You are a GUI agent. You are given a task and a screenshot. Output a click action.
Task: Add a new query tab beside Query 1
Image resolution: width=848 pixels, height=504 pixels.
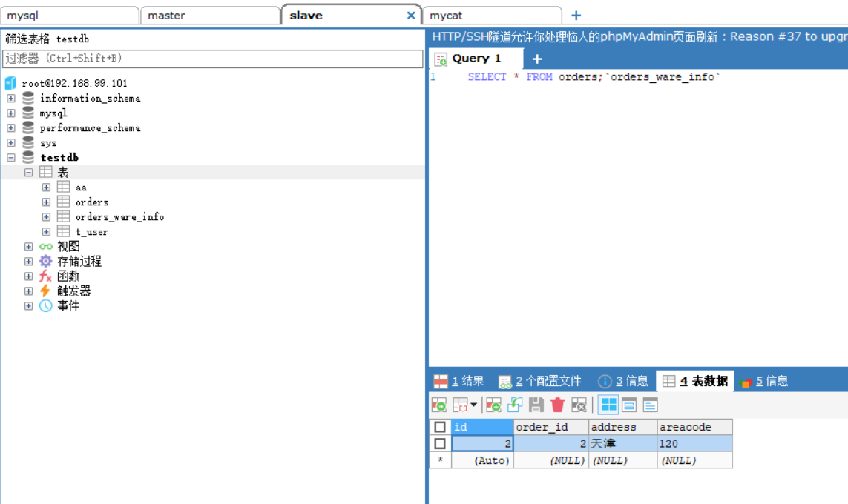click(x=537, y=59)
